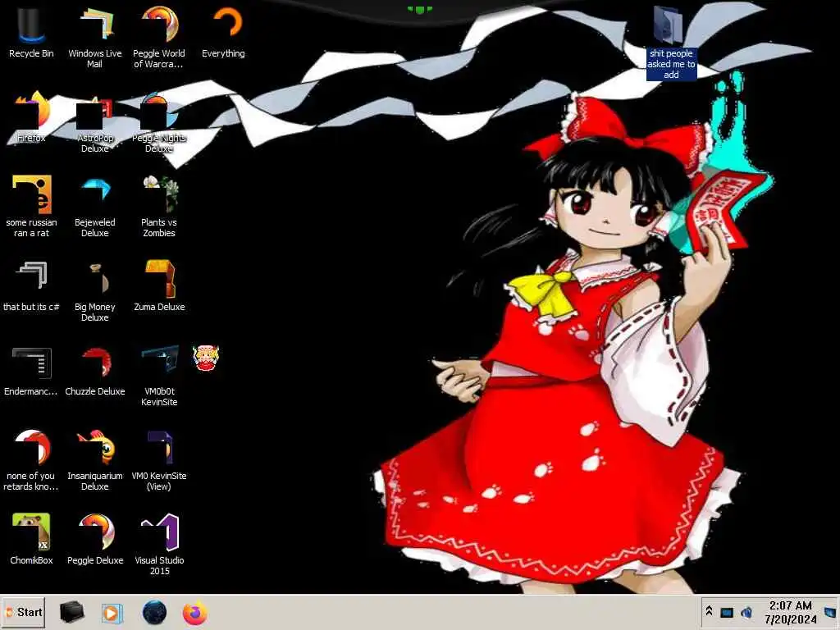Click the monitor tray icon
The width and height of the screenshot is (840, 630).
pyautogui.click(x=727, y=612)
